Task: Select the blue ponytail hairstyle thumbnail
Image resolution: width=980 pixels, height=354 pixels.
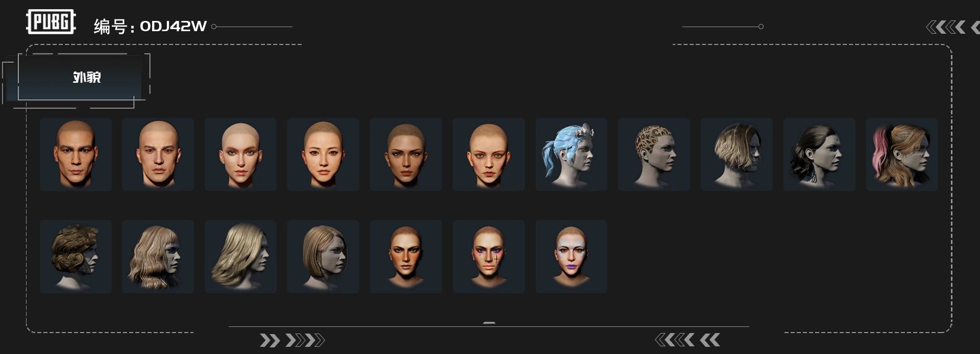Action: point(571,154)
